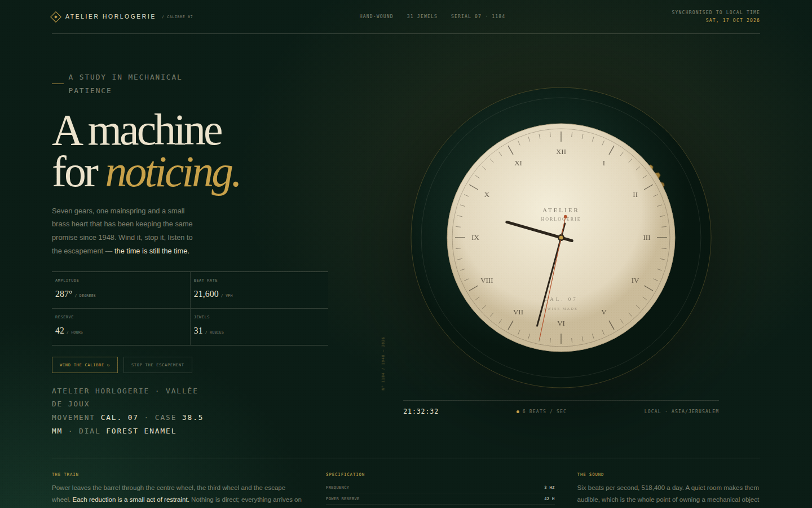The image size is (812, 508).
Task: Click the 'SAT, 17 OCT 2026' date text
Action: click(x=732, y=20)
